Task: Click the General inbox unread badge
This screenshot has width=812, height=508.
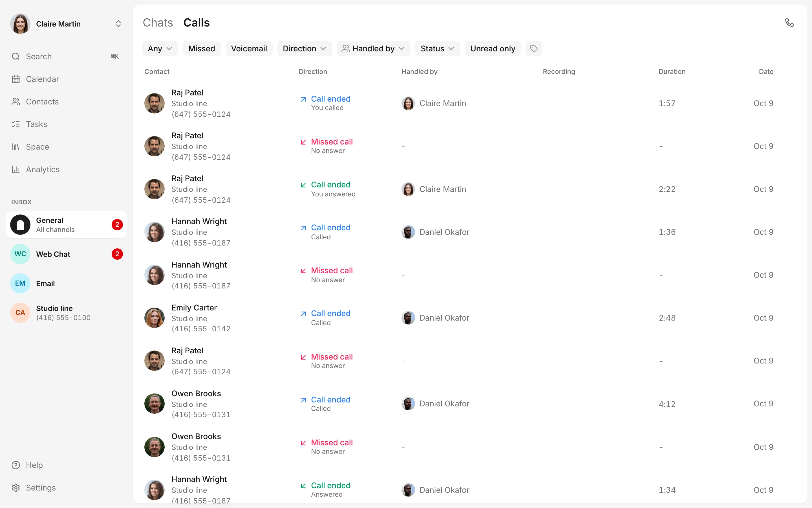Action: tap(117, 224)
